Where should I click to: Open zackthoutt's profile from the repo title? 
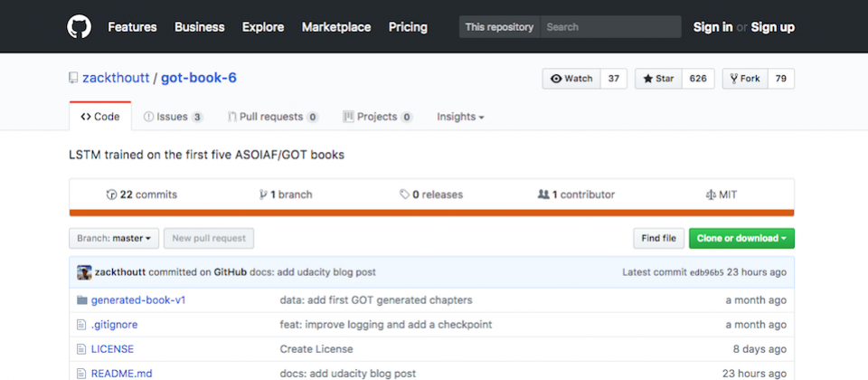click(116, 78)
